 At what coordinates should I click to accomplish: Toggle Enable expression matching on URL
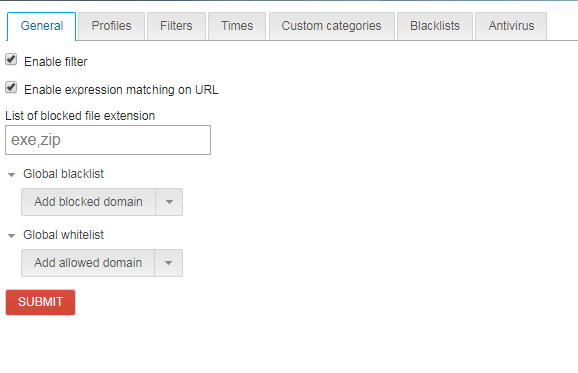click(11, 88)
